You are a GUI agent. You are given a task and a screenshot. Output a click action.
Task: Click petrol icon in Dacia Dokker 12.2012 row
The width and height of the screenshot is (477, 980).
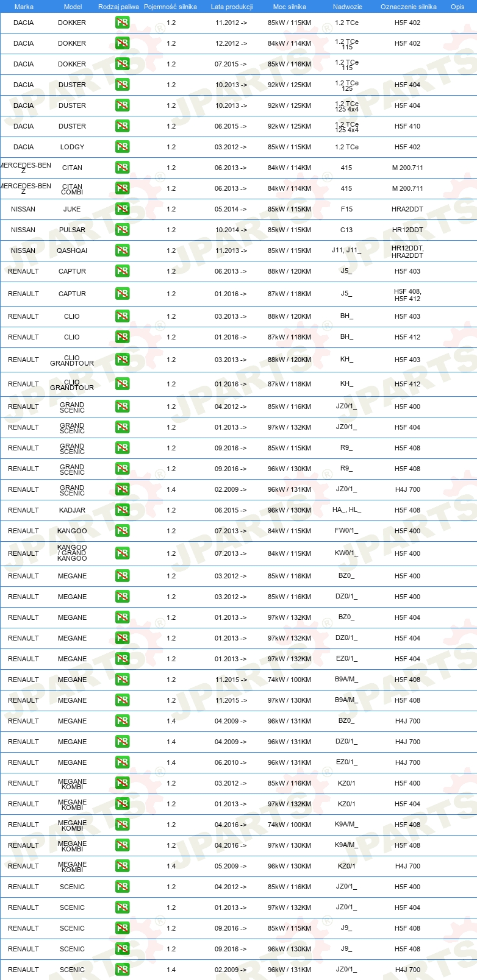tap(122, 44)
